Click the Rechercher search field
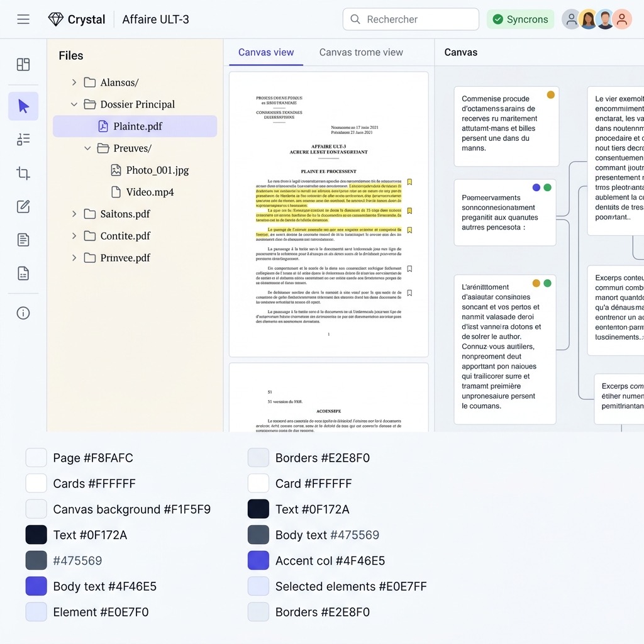 411,19
